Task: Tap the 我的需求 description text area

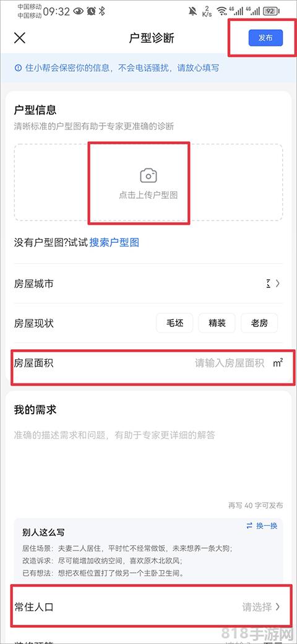Action: pyautogui.click(x=148, y=464)
